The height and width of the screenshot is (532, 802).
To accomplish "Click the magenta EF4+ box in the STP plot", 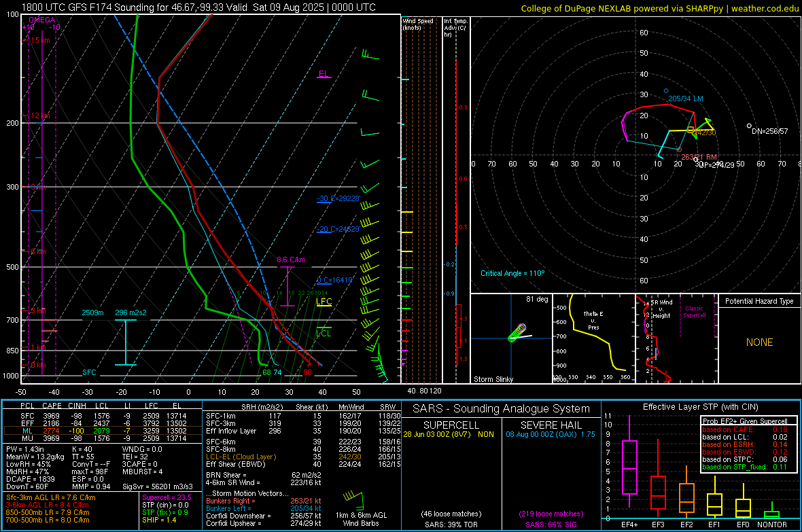I will 629,467.
